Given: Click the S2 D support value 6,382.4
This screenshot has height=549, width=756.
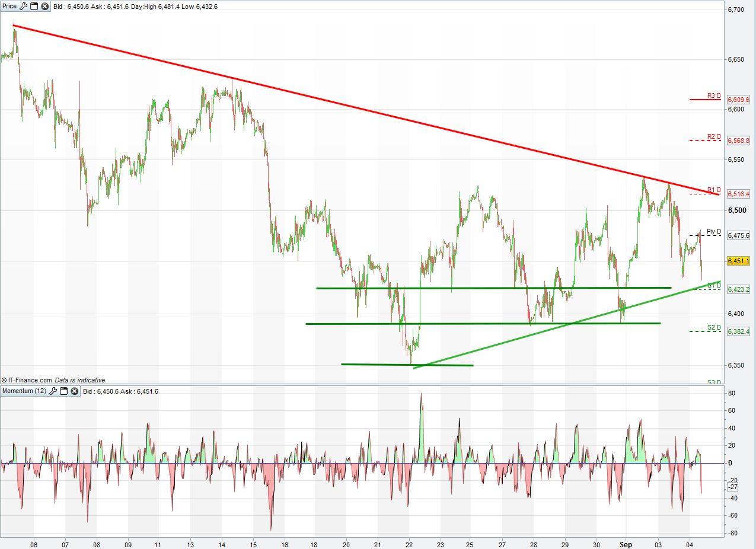Looking at the screenshot, I should click(x=738, y=332).
